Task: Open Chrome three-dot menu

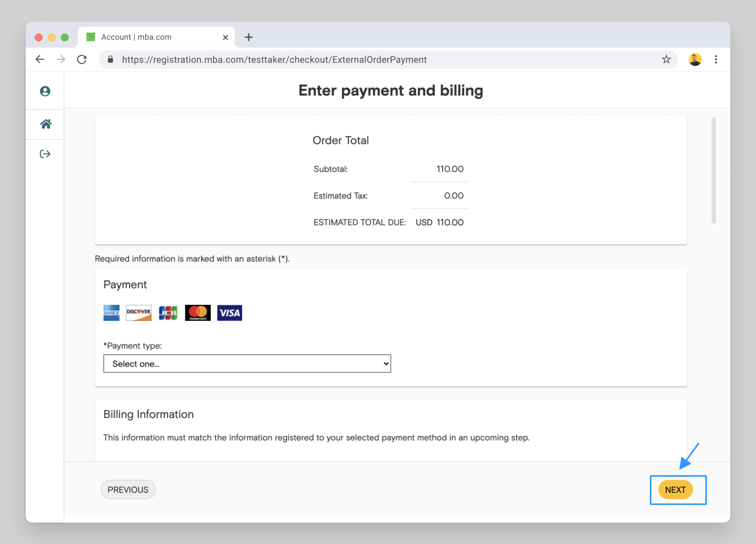Action: tap(716, 59)
